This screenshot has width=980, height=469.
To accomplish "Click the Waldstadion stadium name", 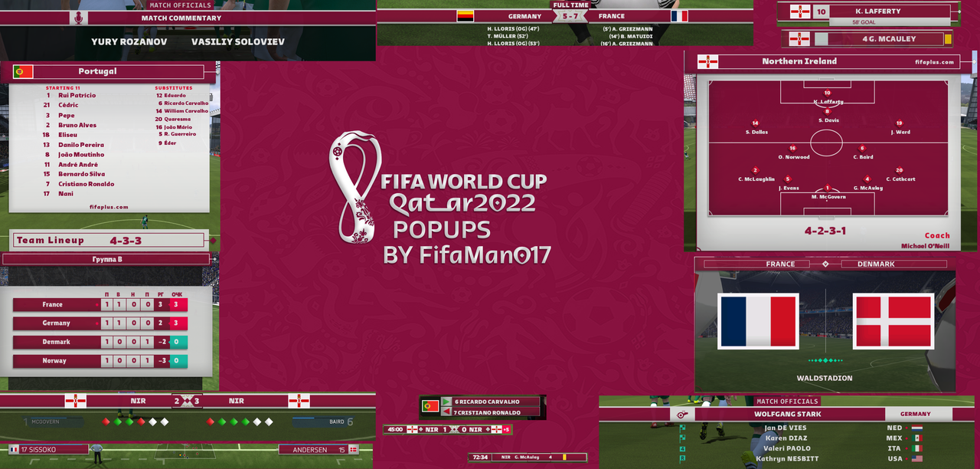I will (x=825, y=379).
